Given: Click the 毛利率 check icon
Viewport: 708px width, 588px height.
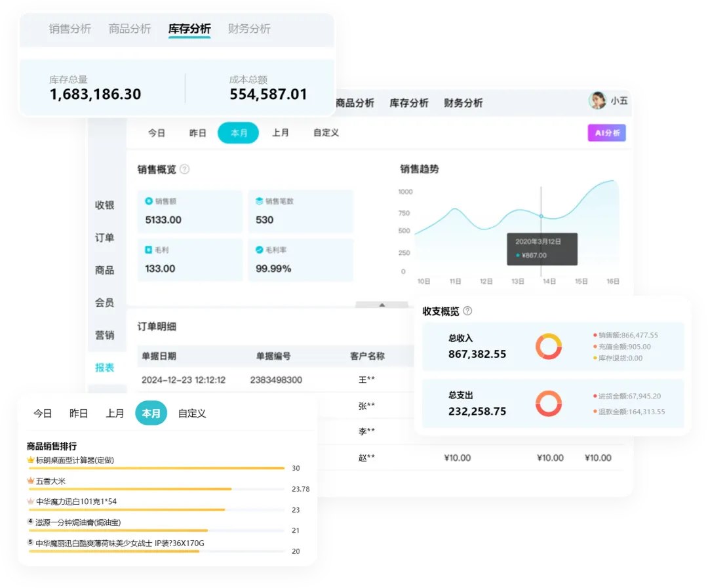Looking at the screenshot, I should point(259,250).
